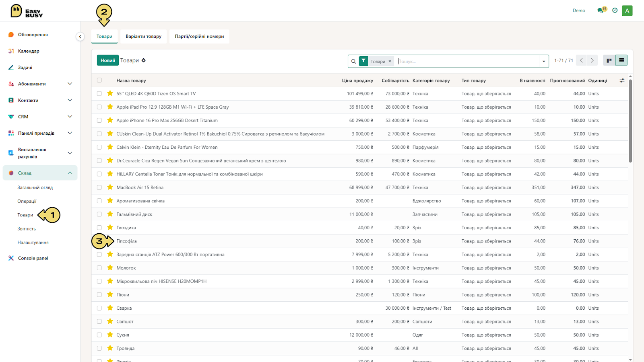This screenshot has width=644, height=362.
Task: Check the Зарядна станція ATZ row
Action: tap(99, 254)
